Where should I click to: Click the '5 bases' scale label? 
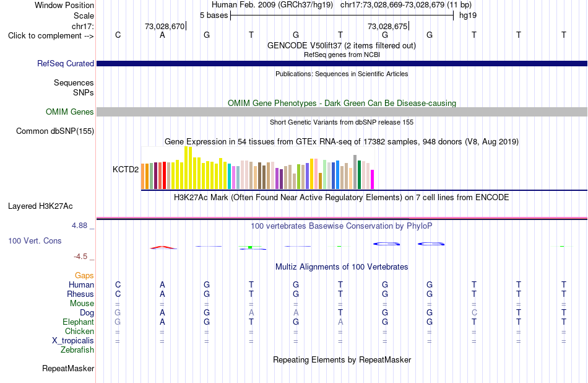coord(214,15)
